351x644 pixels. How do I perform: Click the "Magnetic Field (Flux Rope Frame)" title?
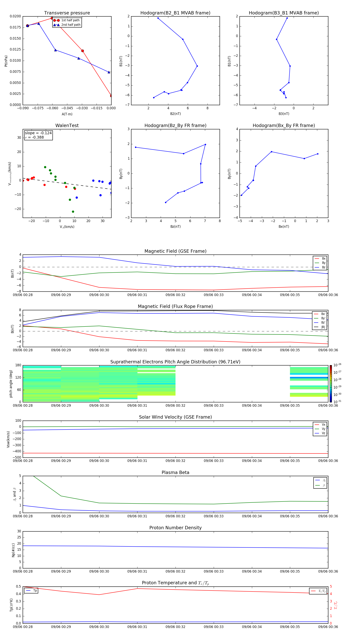175,307
